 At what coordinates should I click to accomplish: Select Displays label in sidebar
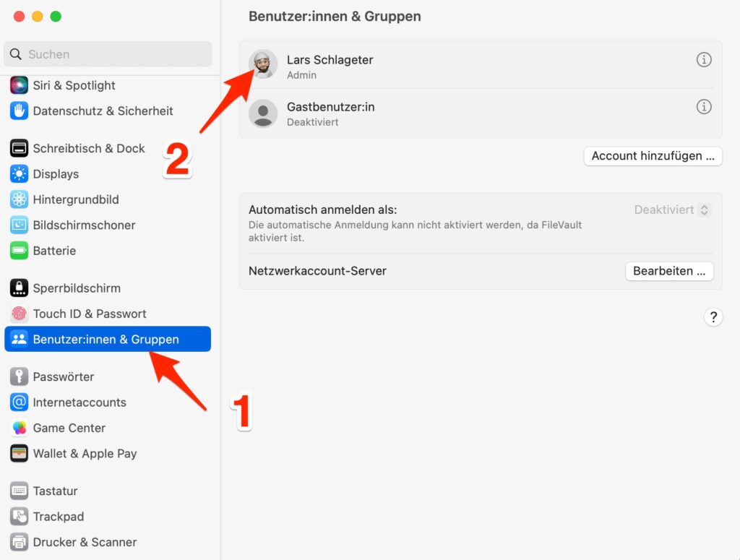56,174
